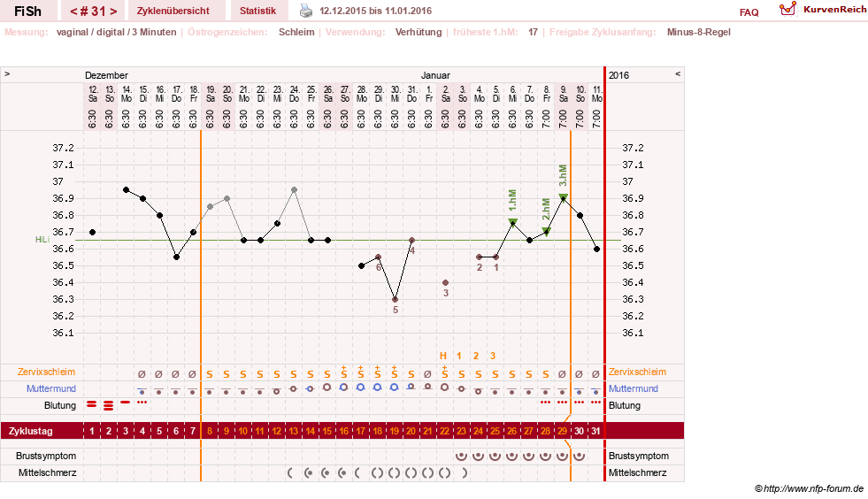
Task: Click the isolated temperature point labeled 3 on day 22
Action: pos(446,282)
